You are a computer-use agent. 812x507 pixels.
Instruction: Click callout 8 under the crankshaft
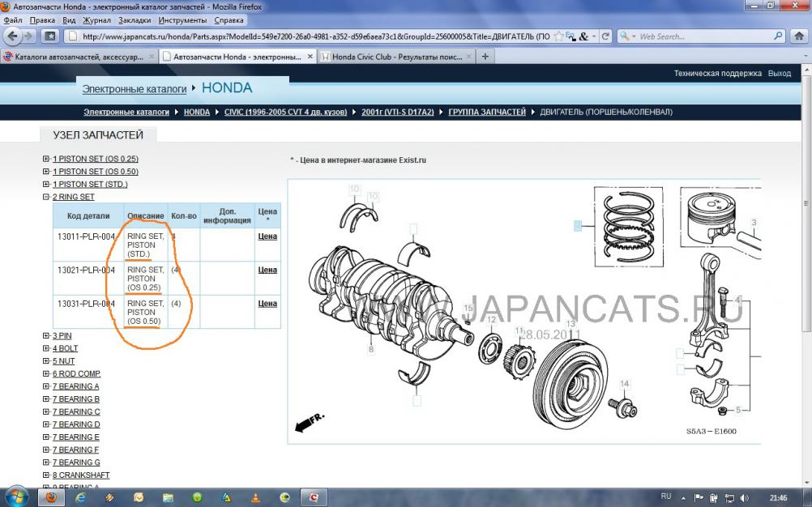coord(371,349)
